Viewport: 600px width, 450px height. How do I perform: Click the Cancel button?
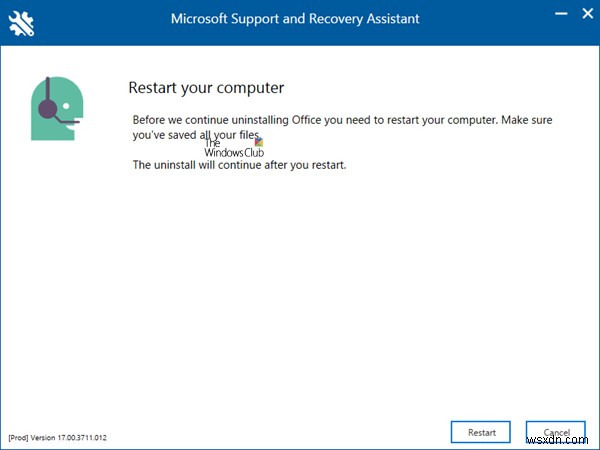tap(556, 432)
